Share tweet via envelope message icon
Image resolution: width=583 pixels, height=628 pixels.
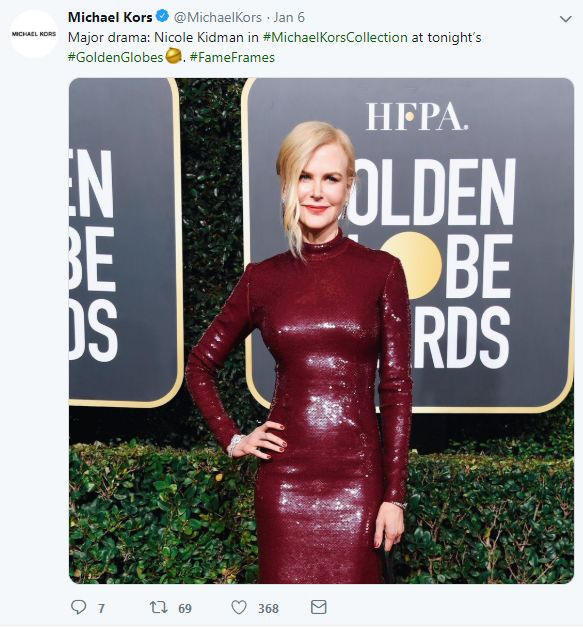pyautogui.click(x=319, y=607)
